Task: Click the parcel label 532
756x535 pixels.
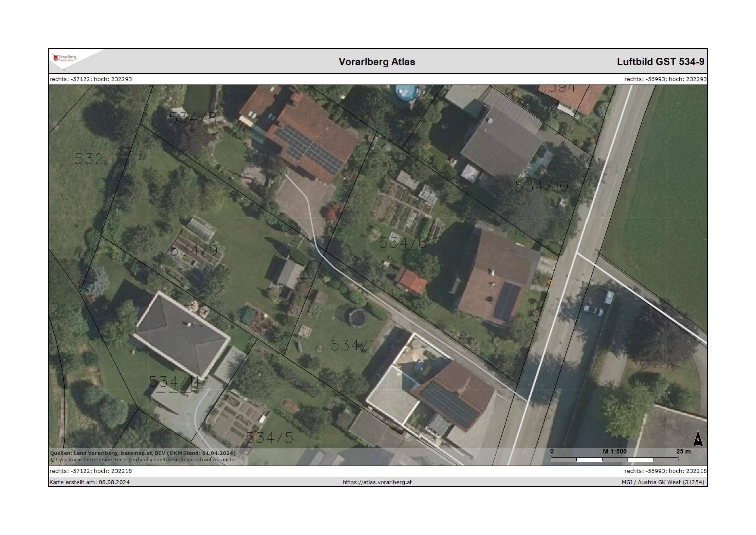Action: pos(89,159)
